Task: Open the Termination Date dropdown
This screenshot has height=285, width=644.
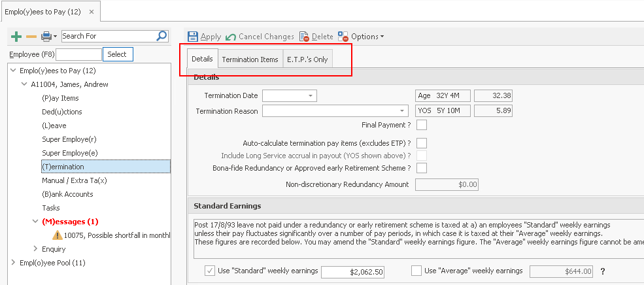Action: 310,96
